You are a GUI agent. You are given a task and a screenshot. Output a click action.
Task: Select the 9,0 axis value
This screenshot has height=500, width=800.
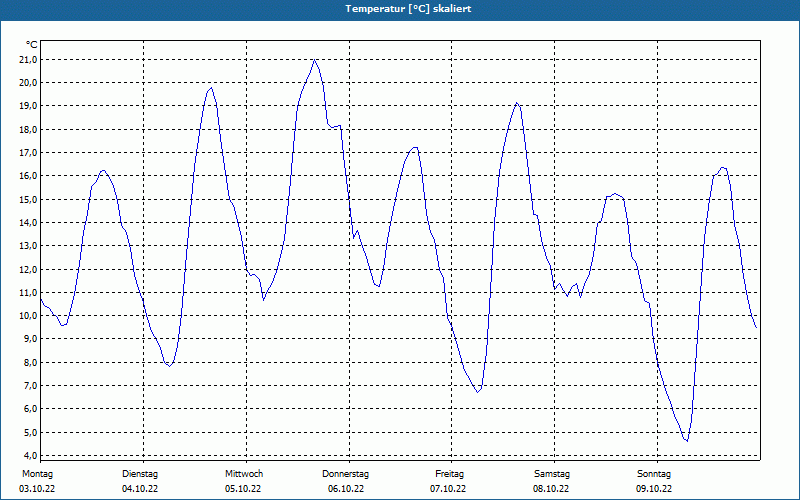coord(31,339)
